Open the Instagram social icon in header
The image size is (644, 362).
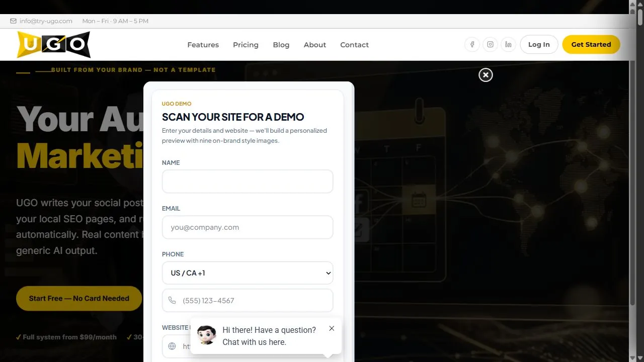click(490, 44)
